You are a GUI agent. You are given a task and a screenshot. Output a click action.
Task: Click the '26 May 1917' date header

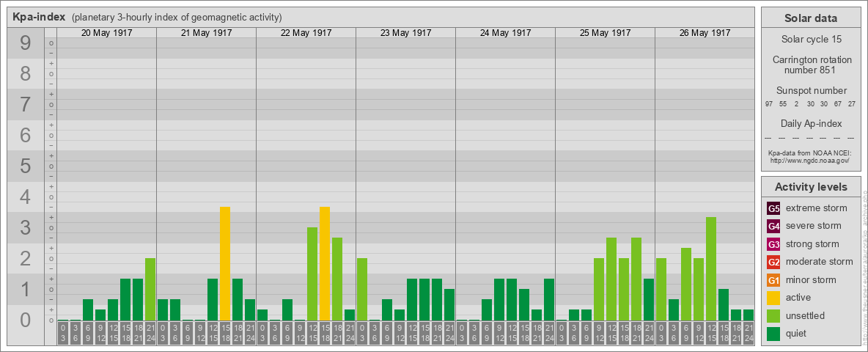(705, 33)
